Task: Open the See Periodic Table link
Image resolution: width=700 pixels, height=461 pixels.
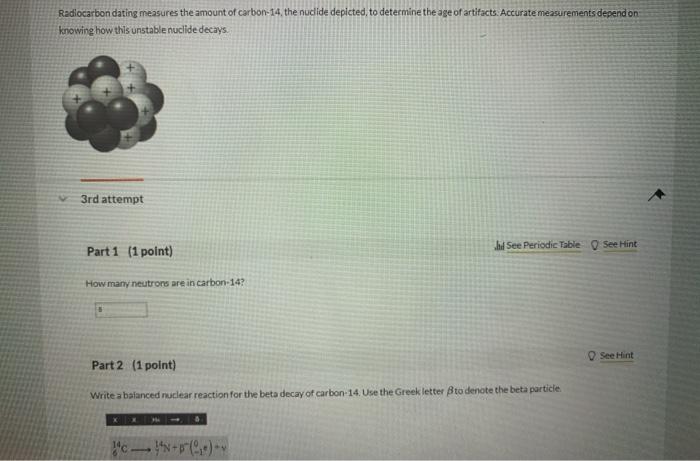Action: (543, 245)
